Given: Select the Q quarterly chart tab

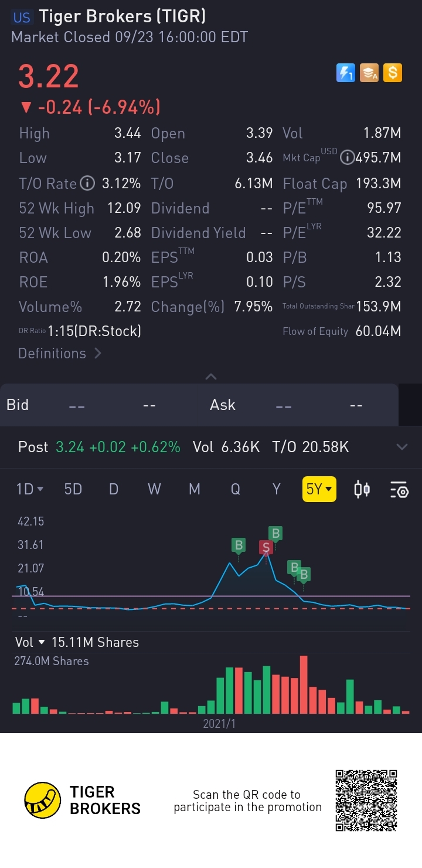Looking at the screenshot, I should pyautogui.click(x=236, y=489).
